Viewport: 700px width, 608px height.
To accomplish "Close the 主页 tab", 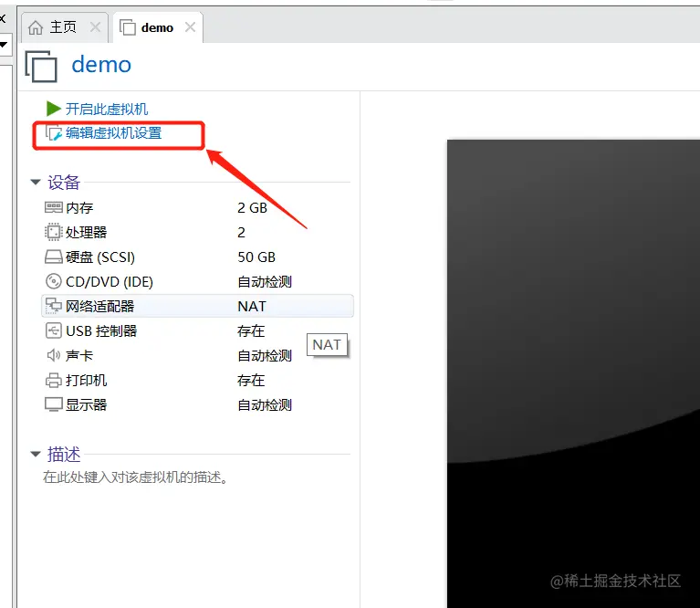I will (x=95, y=27).
